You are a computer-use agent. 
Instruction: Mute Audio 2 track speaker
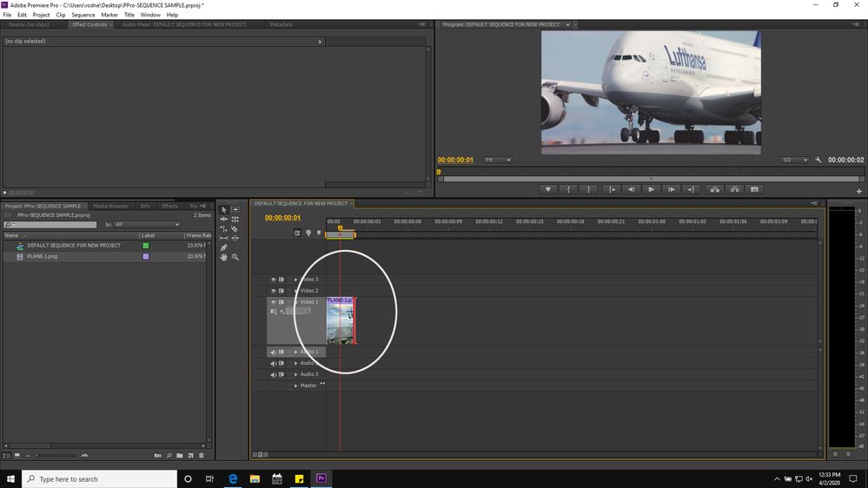273,364
